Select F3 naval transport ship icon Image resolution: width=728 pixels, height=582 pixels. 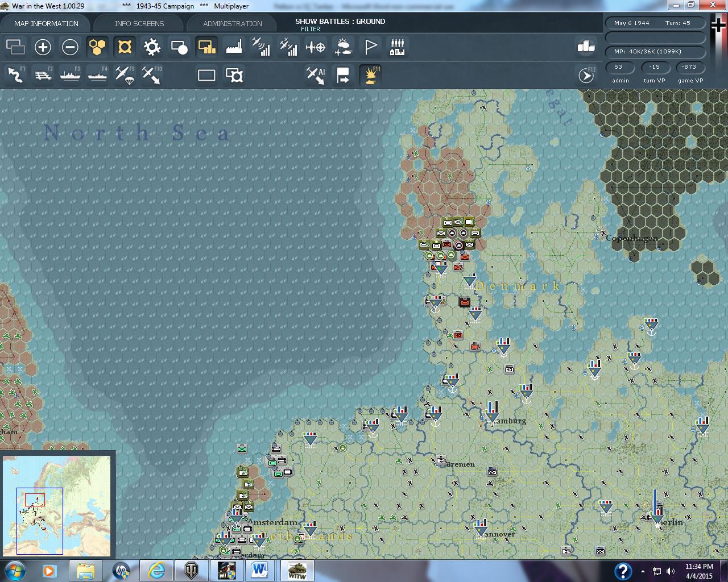click(70, 75)
